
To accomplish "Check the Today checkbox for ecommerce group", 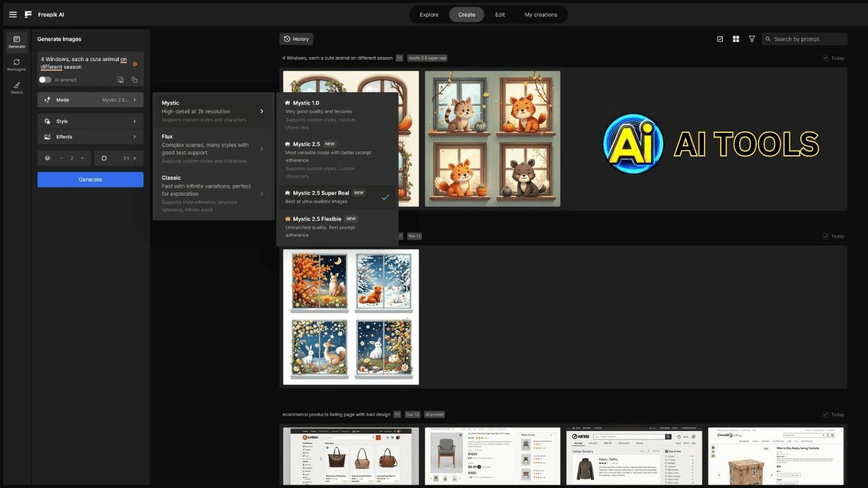I will pyautogui.click(x=825, y=415).
